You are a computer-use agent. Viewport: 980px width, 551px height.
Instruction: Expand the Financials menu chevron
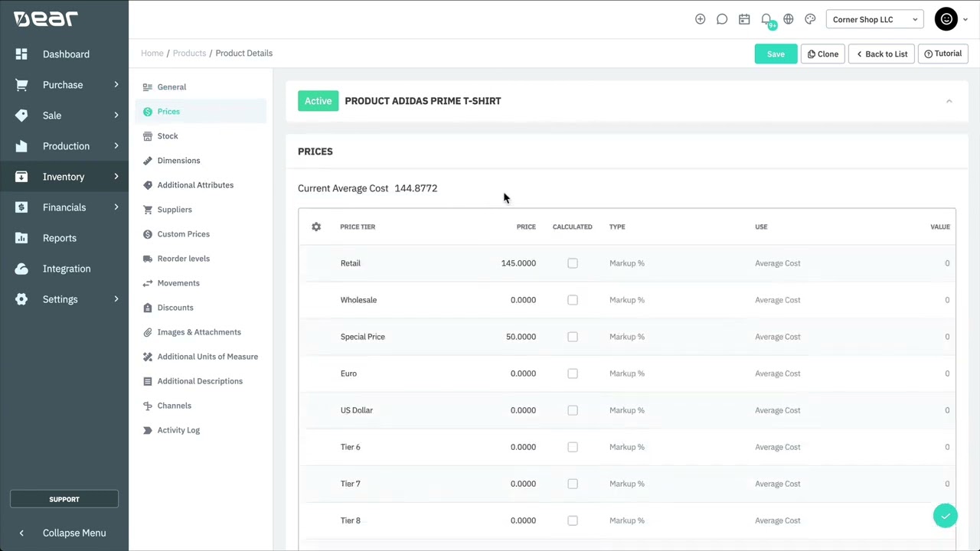[116, 207]
